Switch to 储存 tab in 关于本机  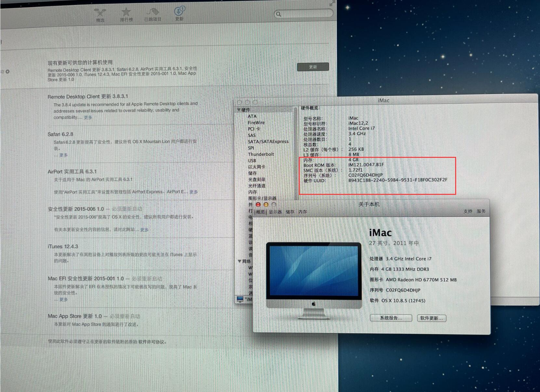click(x=290, y=212)
